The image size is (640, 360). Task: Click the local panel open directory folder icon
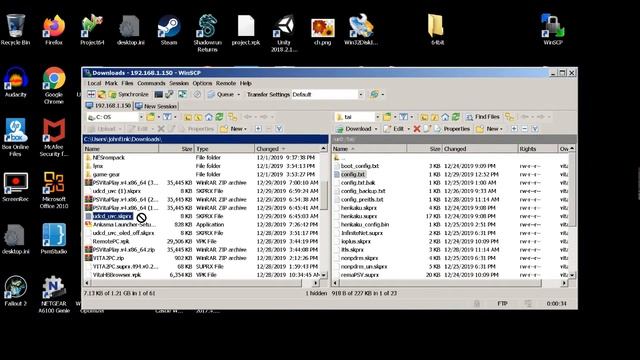(151, 117)
